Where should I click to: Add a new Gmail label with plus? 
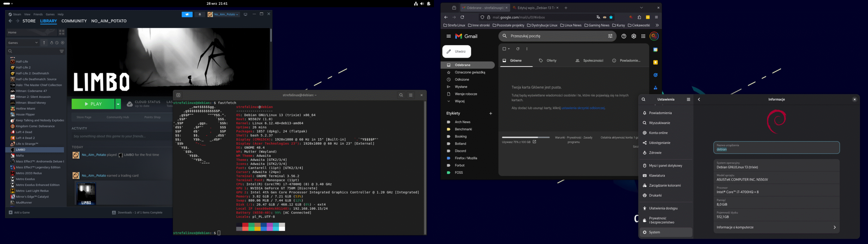click(491, 114)
